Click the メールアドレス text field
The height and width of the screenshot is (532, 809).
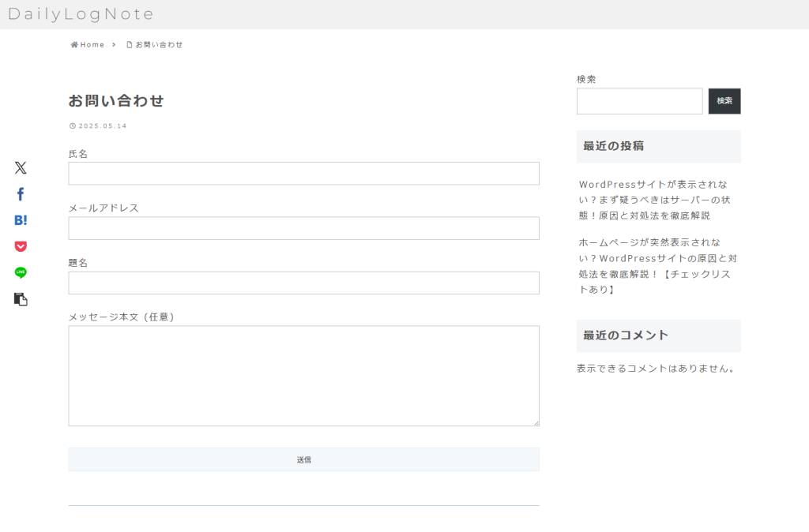tap(303, 228)
